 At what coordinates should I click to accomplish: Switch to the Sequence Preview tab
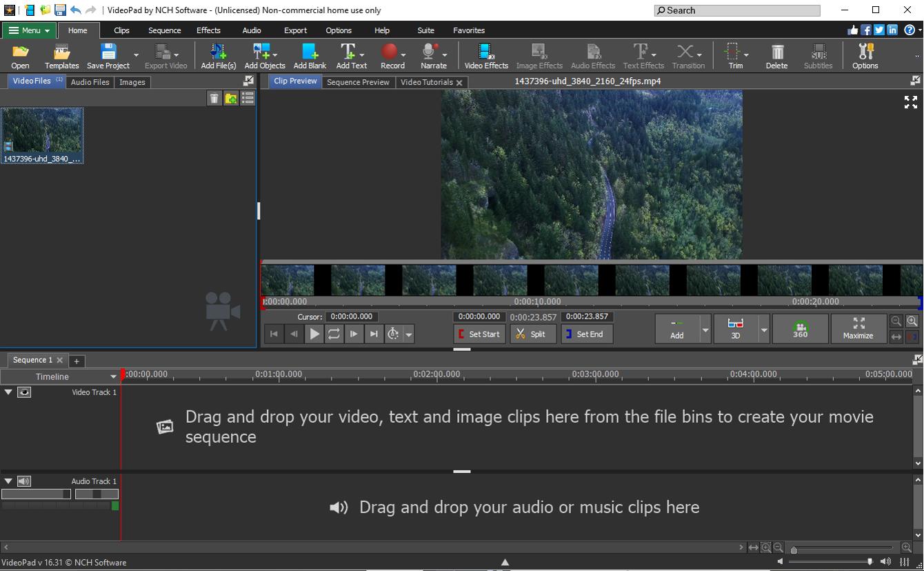(x=358, y=81)
